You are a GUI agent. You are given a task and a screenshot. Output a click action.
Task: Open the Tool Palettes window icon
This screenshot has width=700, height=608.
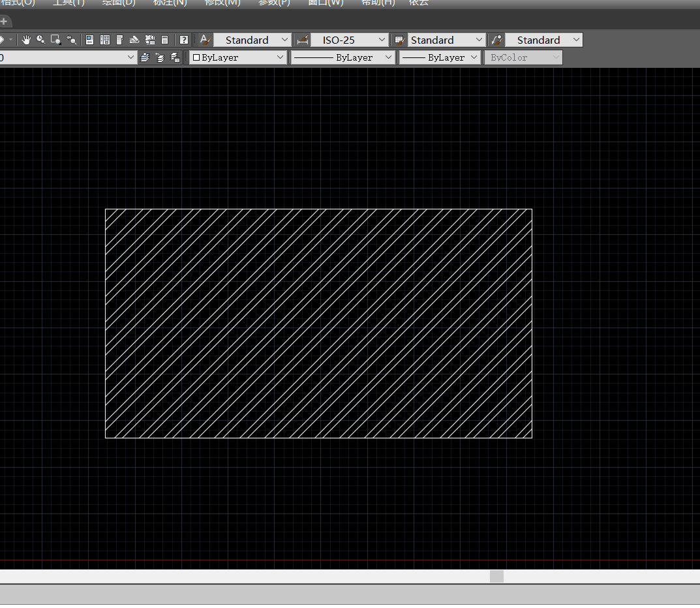[119, 40]
